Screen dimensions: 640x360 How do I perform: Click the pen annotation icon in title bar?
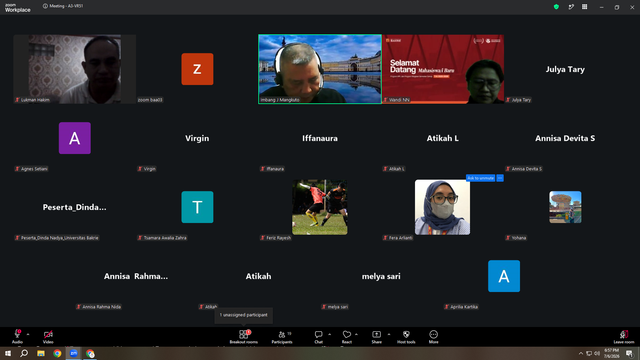(571, 7)
